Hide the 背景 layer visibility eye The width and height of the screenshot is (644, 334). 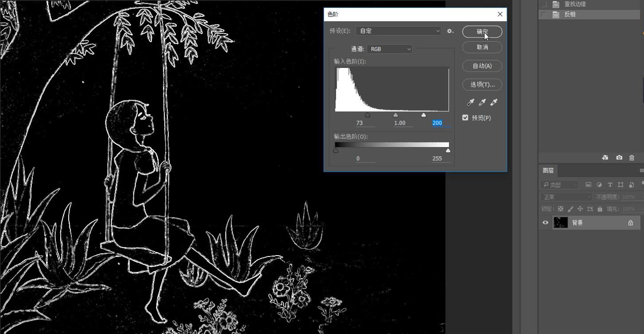point(545,223)
